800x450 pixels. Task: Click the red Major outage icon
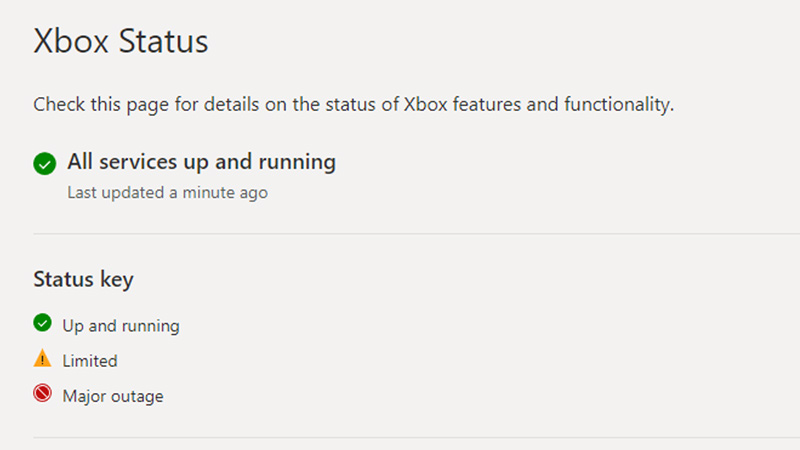42,395
